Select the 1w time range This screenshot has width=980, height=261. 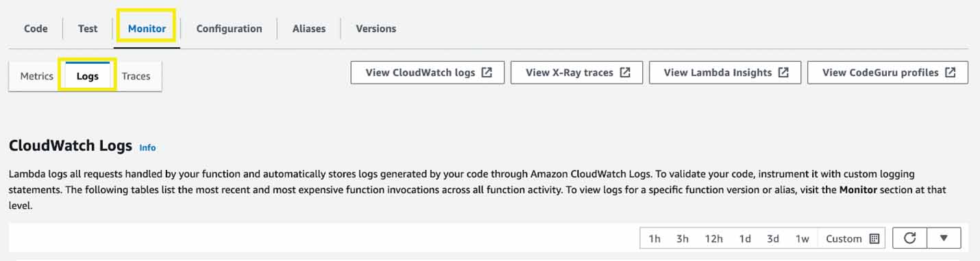click(x=802, y=238)
